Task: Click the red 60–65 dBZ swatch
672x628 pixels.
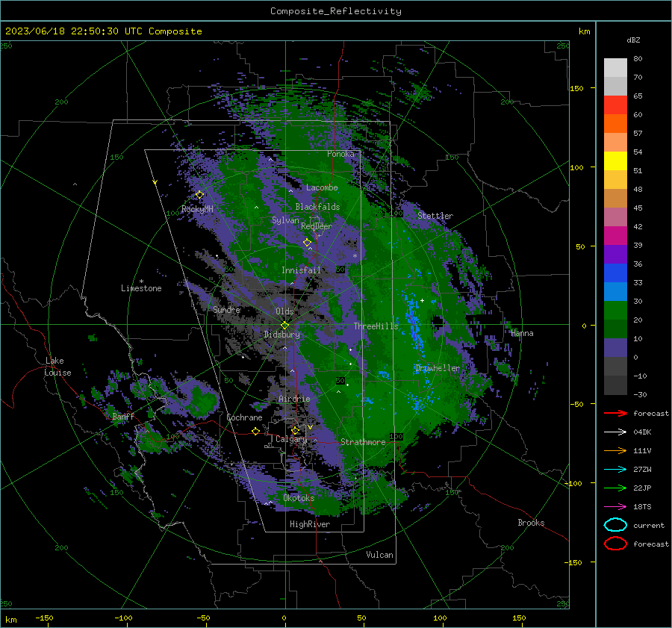Action: pyautogui.click(x=615, y=105)
